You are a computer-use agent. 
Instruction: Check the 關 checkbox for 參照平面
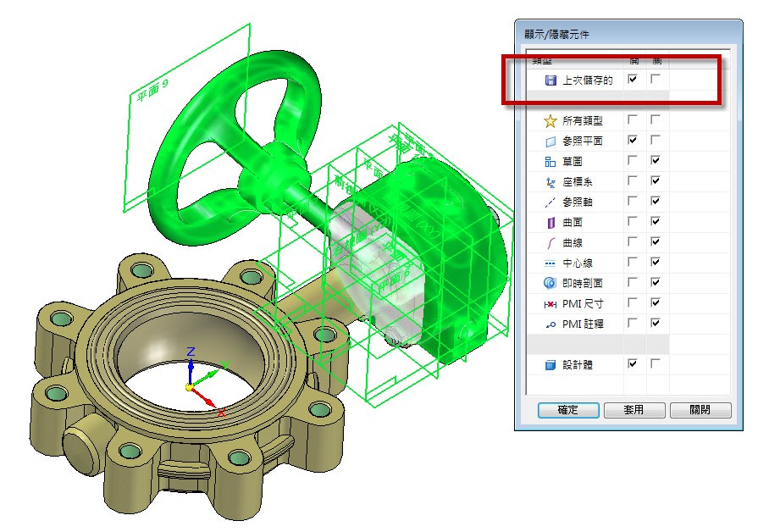click(655, 141)
